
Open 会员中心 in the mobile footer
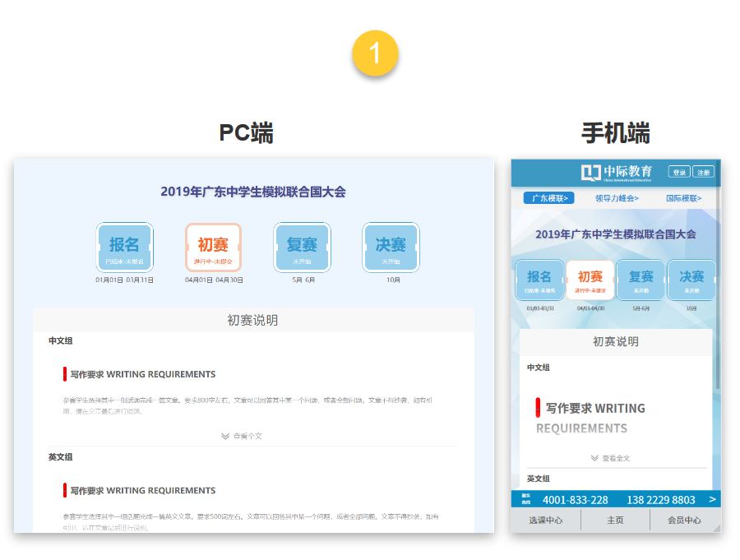click(x=686, y=521)
